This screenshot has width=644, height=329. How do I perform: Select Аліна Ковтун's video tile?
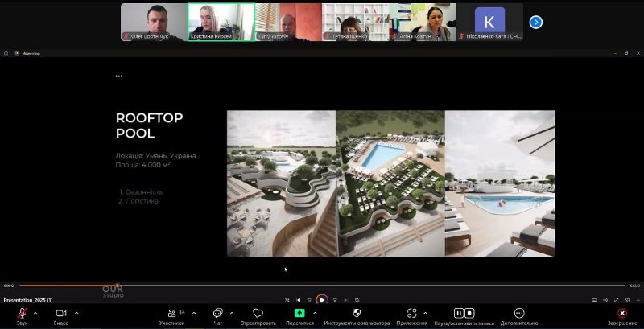[423, 23]
